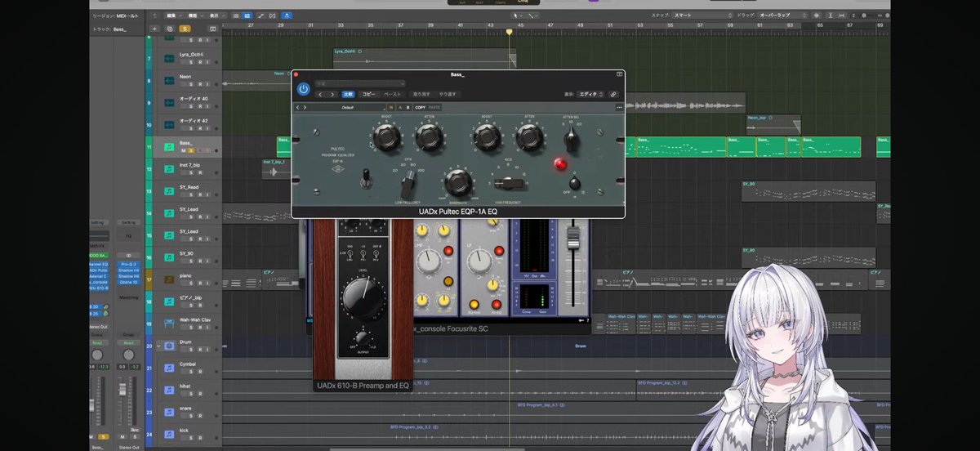Click the expand icon on Bass_ plugin window
The width and height of the screenshot is (980, 451).
619,74
